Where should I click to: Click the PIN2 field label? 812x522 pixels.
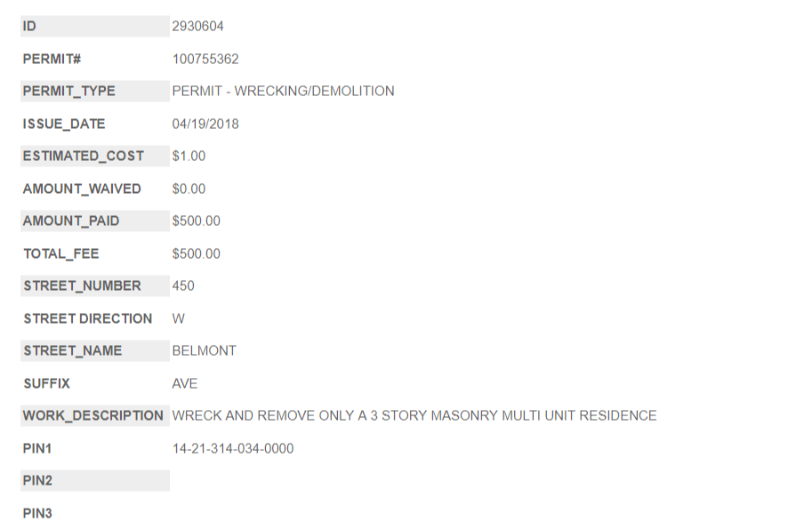point(38,480)
